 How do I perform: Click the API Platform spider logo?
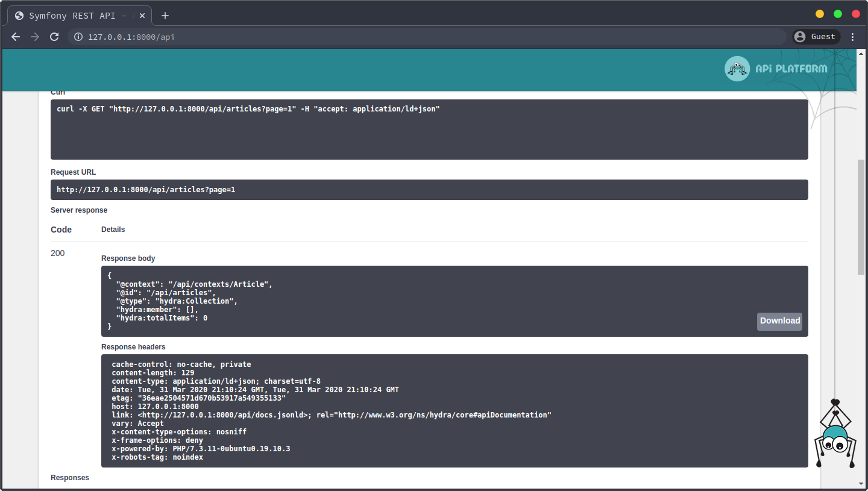click(x=737, y=69)
